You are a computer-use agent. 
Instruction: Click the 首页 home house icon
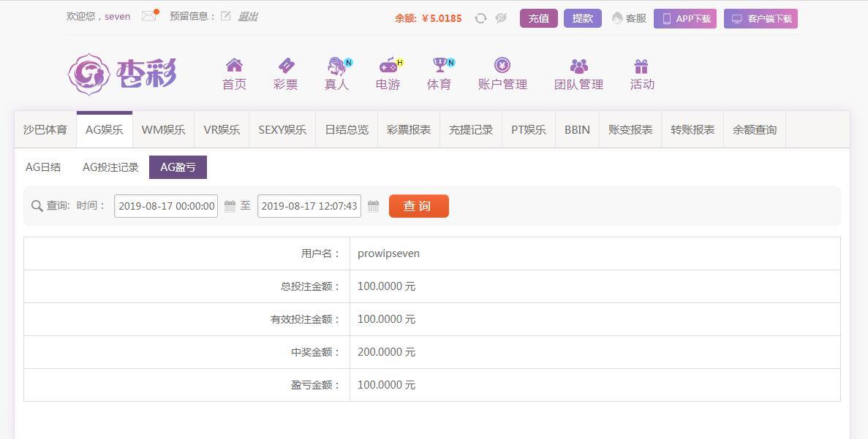(234, 65)
